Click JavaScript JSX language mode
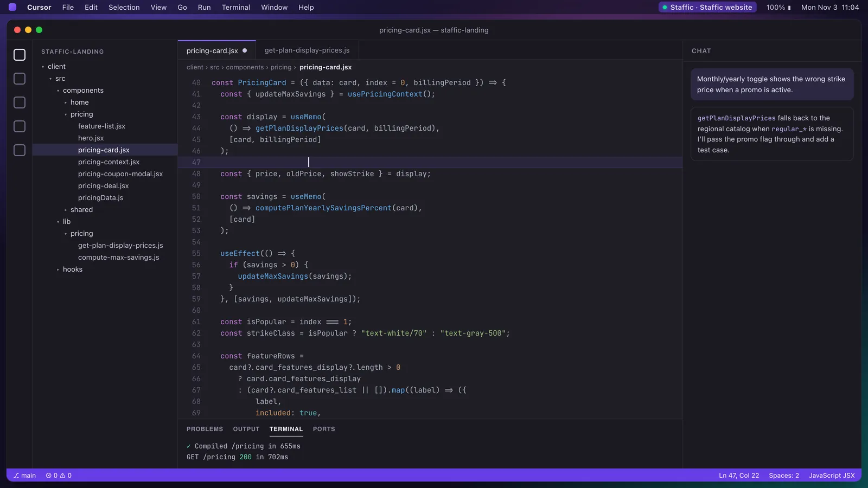The width and height of the screenshot is (868, 488). pos(832,476)
